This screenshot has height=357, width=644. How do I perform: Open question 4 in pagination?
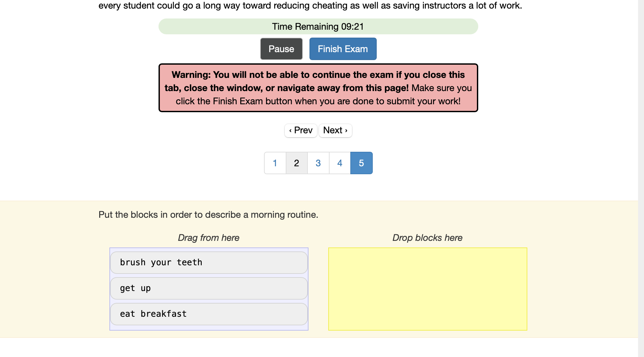tap(340, 163)
